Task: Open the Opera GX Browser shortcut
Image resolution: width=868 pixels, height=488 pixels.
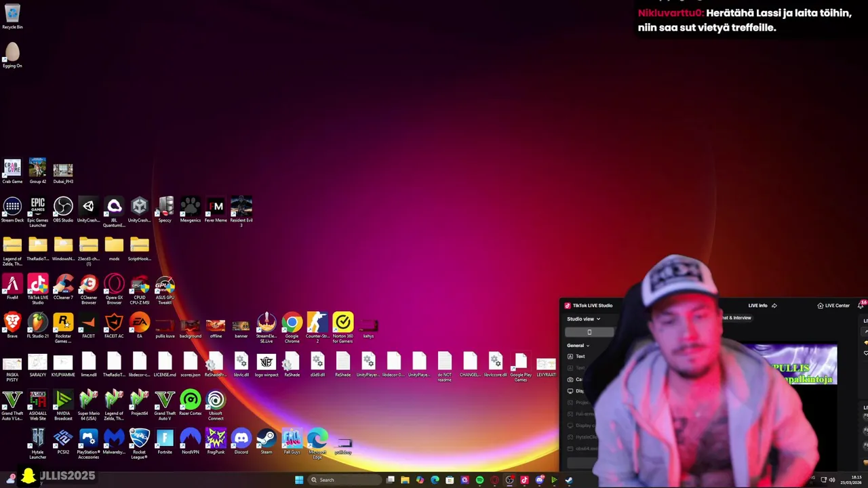Action: pyautogui.click(x=114, y=288)
